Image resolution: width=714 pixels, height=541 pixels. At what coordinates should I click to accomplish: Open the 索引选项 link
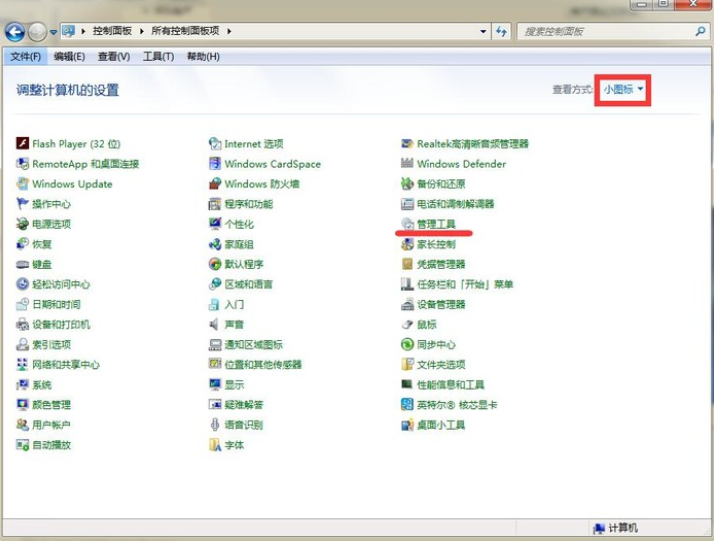coord(51,344)
